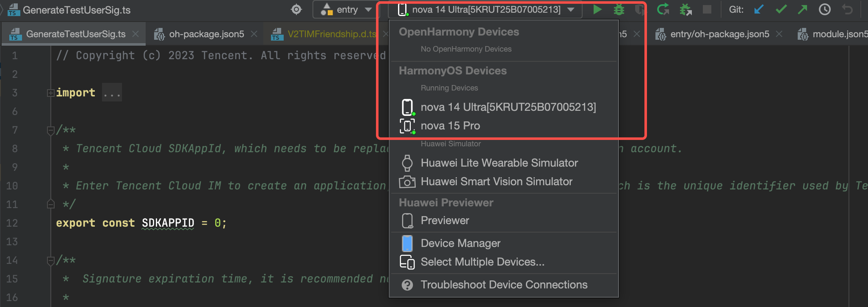Close the GenerateTestUserSig.ts tab
The image size is (868, 307).
pos(135,34)
